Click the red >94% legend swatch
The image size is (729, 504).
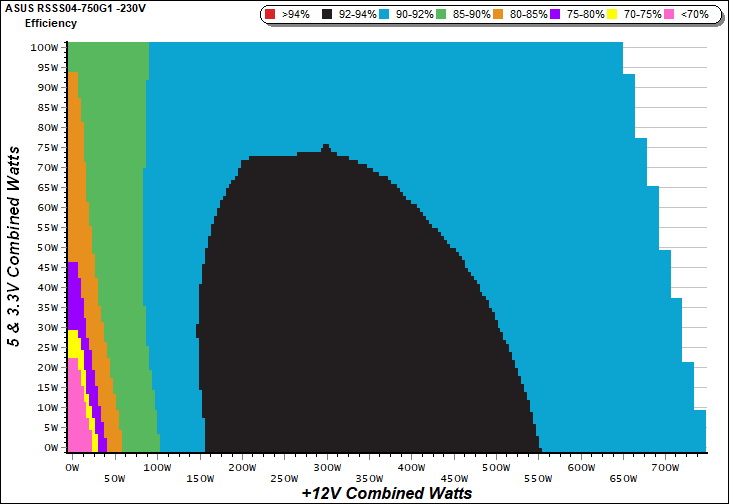(x=272, y=15)
